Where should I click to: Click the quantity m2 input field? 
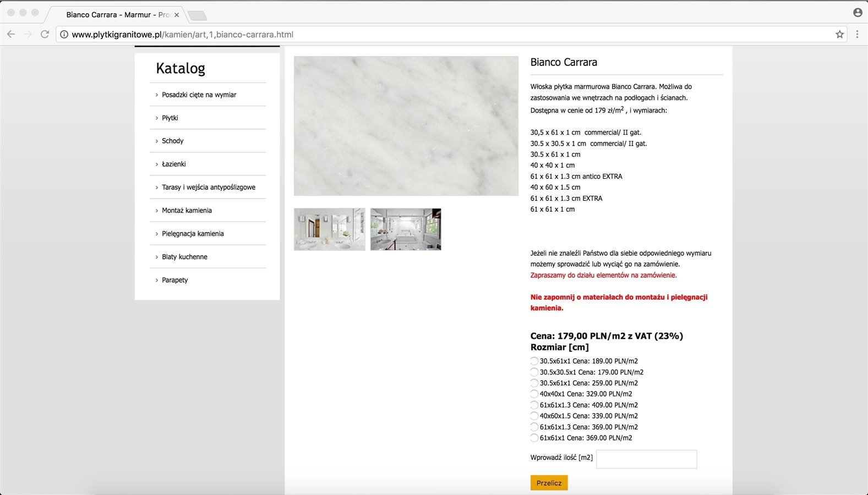(x=646, y=459)
